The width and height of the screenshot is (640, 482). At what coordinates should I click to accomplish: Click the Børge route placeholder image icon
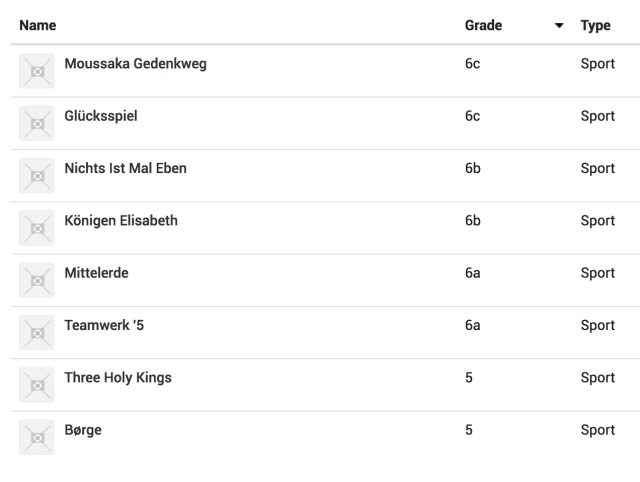click(37, 436)
